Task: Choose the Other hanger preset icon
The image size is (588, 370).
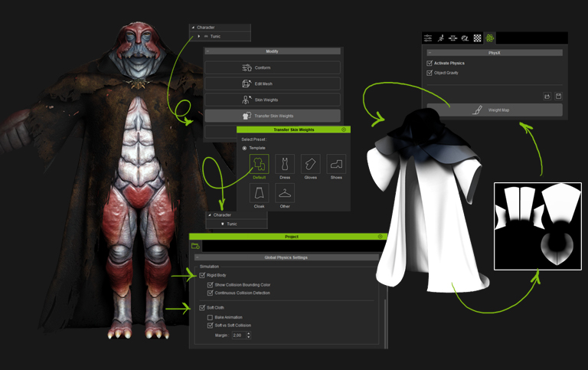Action: click(285, 193)
